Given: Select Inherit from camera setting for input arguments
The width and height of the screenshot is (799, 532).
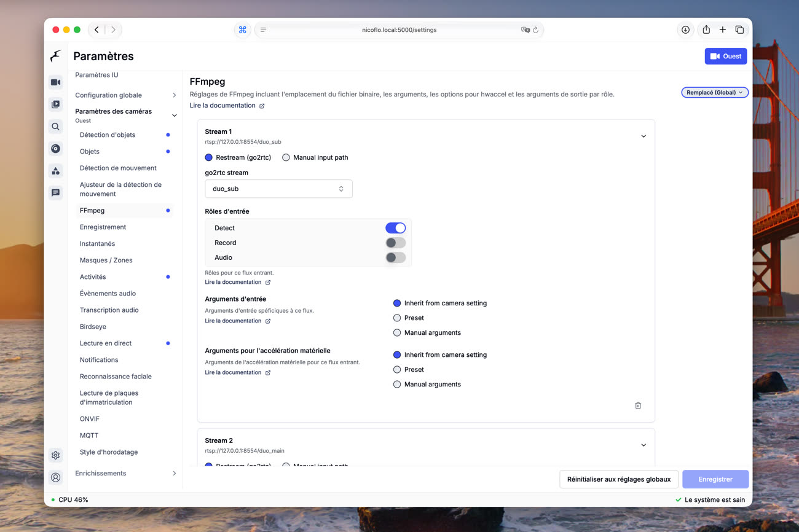Looking at the screenshot, I should click(x=397, y=303).
